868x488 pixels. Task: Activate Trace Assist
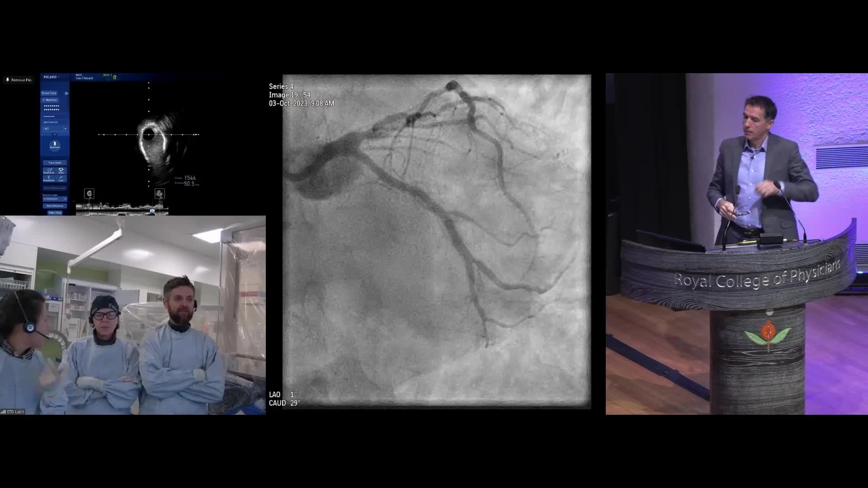point(55,163)
